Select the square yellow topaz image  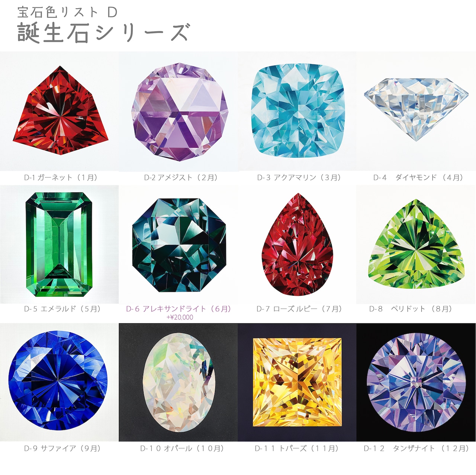297,382
